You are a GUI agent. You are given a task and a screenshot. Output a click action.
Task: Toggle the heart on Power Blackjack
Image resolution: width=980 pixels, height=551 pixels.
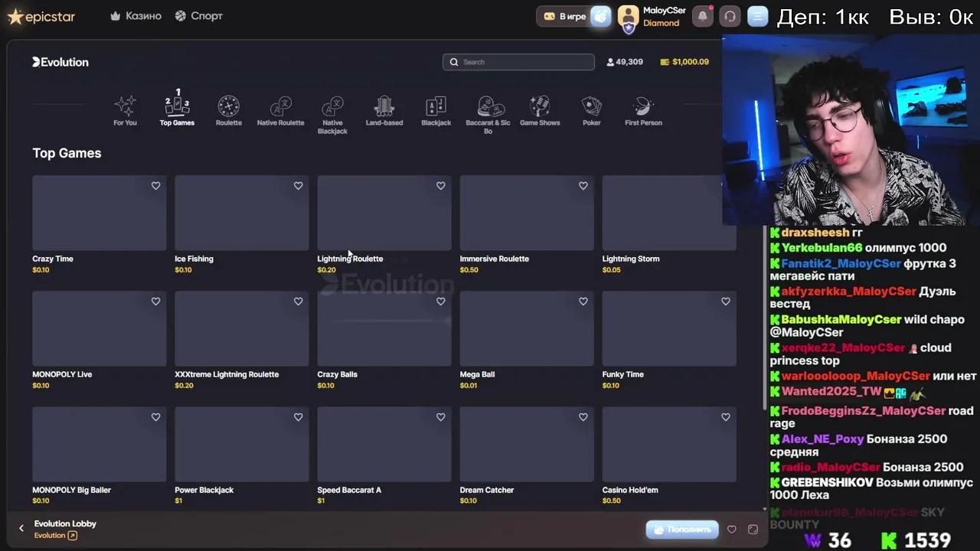pos(298,417)
